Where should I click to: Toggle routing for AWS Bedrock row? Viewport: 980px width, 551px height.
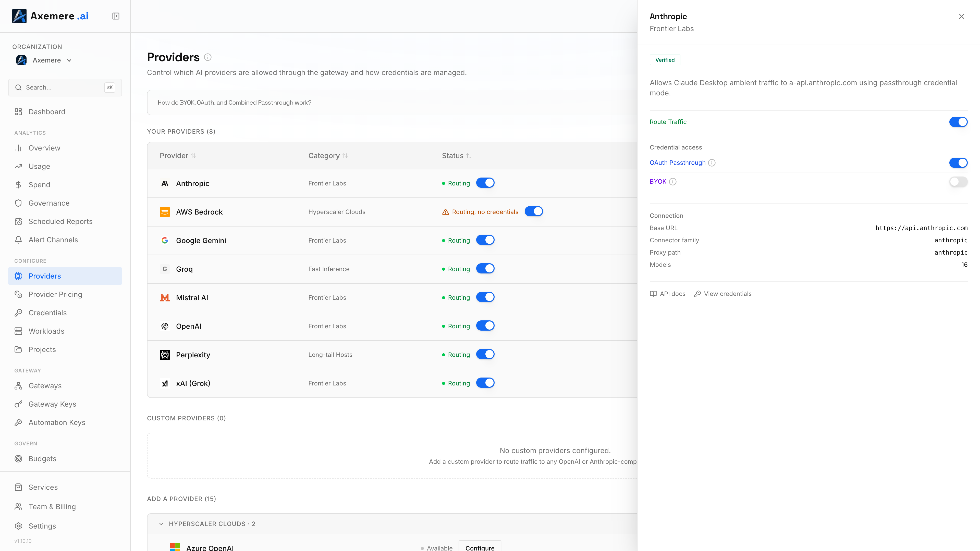534,211
